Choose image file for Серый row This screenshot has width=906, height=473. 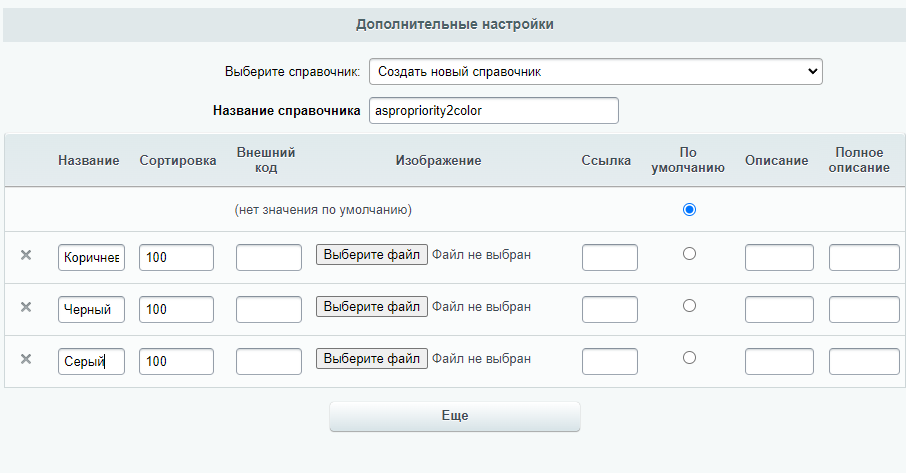(372, 359)
